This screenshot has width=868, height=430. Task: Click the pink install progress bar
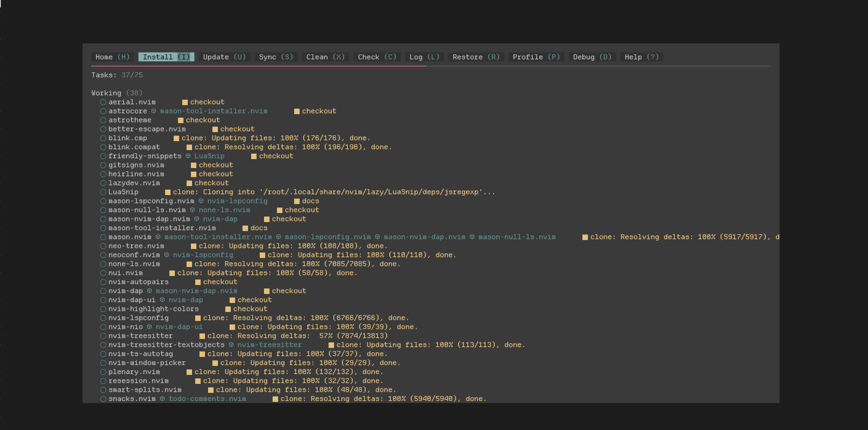(258, 66)
